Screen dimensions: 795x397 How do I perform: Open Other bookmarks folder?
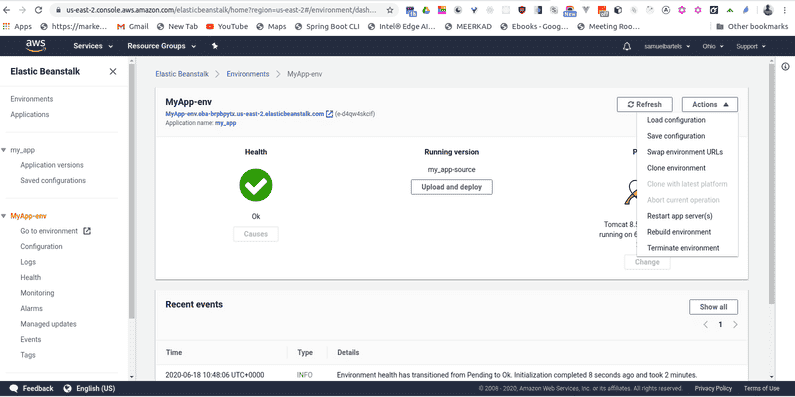pos(752,26)
